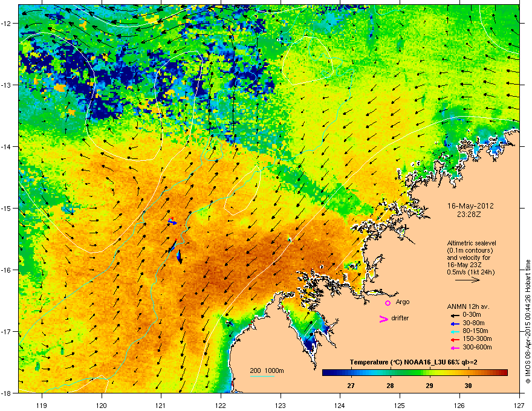Click the vertical IMOS copyright timestamp text

pyautogui.click(x=528, y=322)
